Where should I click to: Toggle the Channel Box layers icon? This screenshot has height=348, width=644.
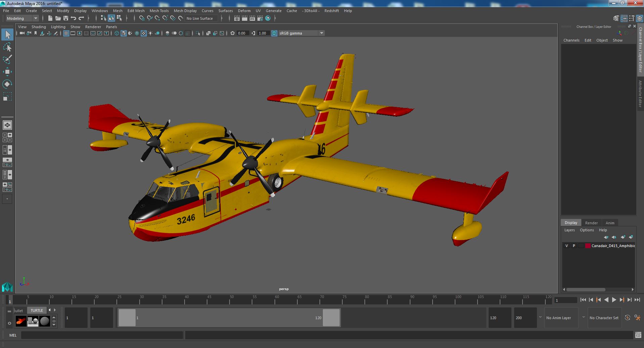[x=640, y=18]
